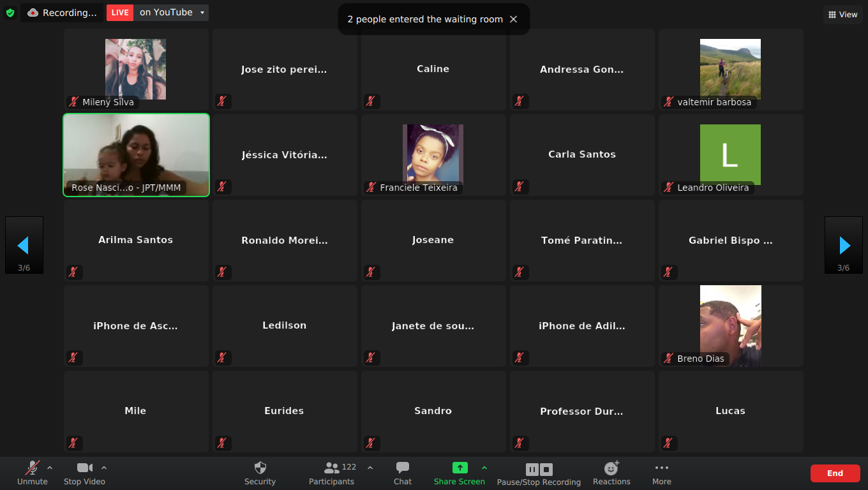868x490 pixels.
Task: Go to previous gallery page
Action: 24,245
